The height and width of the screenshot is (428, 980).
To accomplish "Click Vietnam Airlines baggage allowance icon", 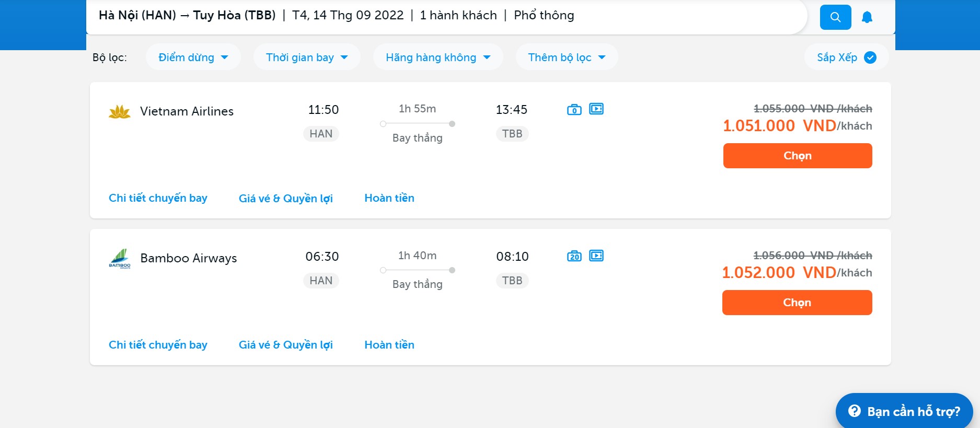I will point(574,109).
